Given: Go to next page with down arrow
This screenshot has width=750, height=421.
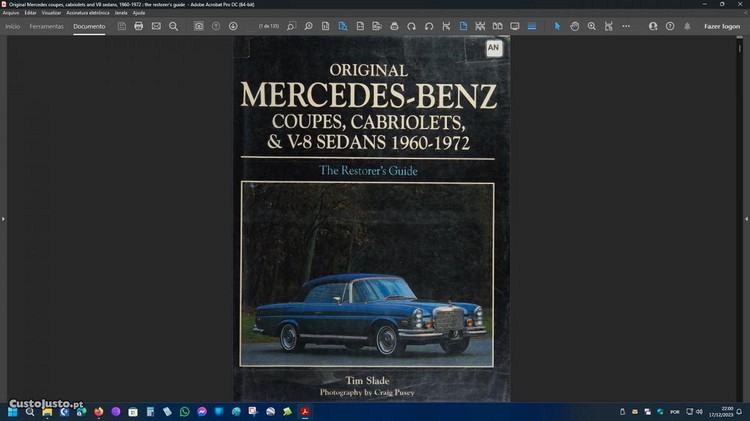Looking at the screenshot, I should [233, 26].
